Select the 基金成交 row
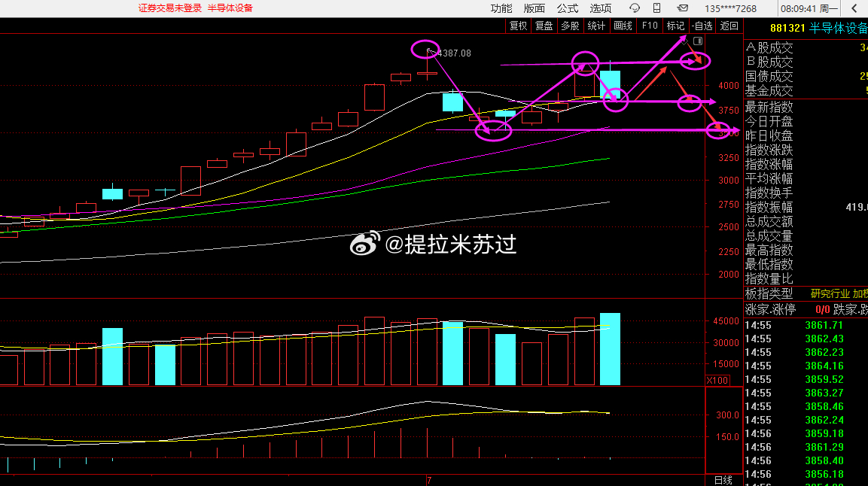This screenshot has height=486, width=868. point(806,91)
